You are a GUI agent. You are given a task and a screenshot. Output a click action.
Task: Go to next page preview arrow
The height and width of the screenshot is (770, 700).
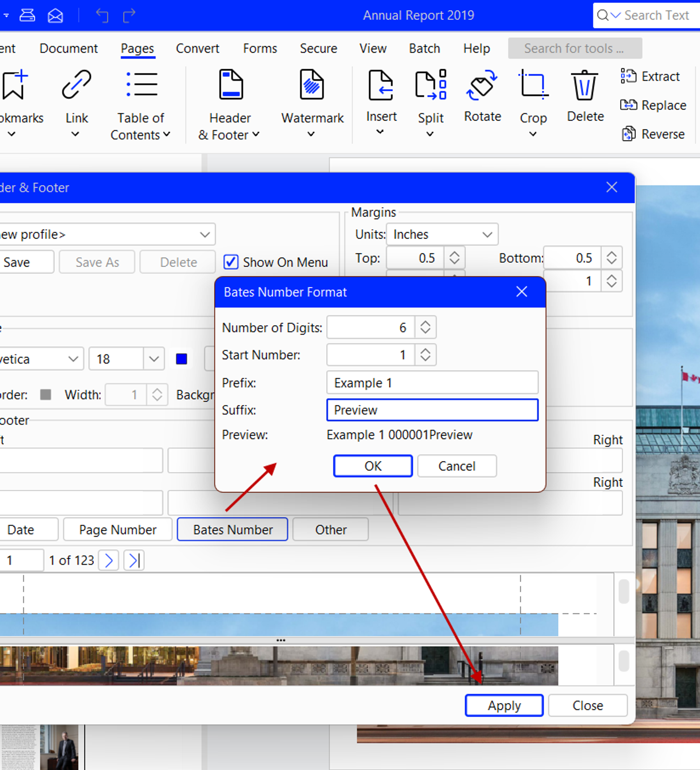[109, 560]
